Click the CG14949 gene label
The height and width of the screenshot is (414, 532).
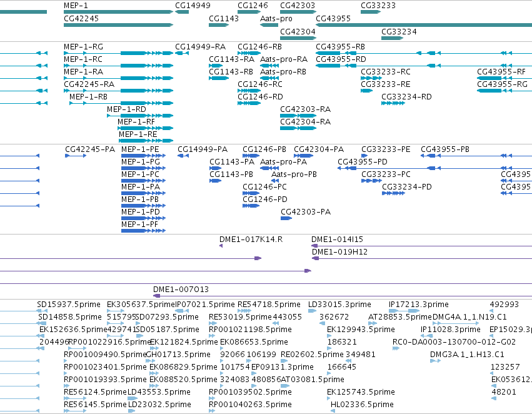point(193,6)
